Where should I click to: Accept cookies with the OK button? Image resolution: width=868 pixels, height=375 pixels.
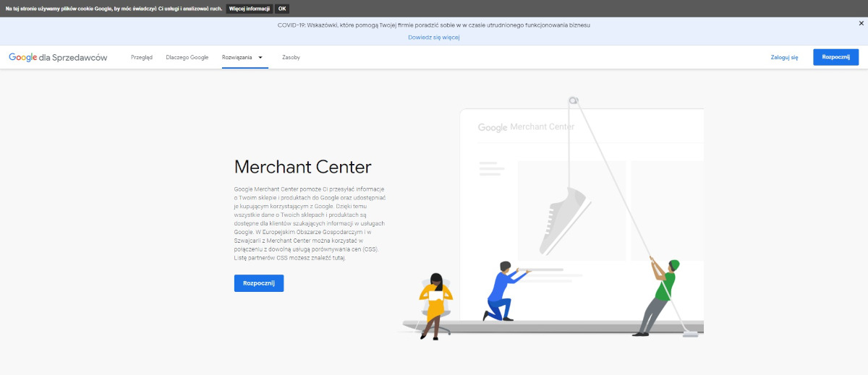tap(282, 9)
